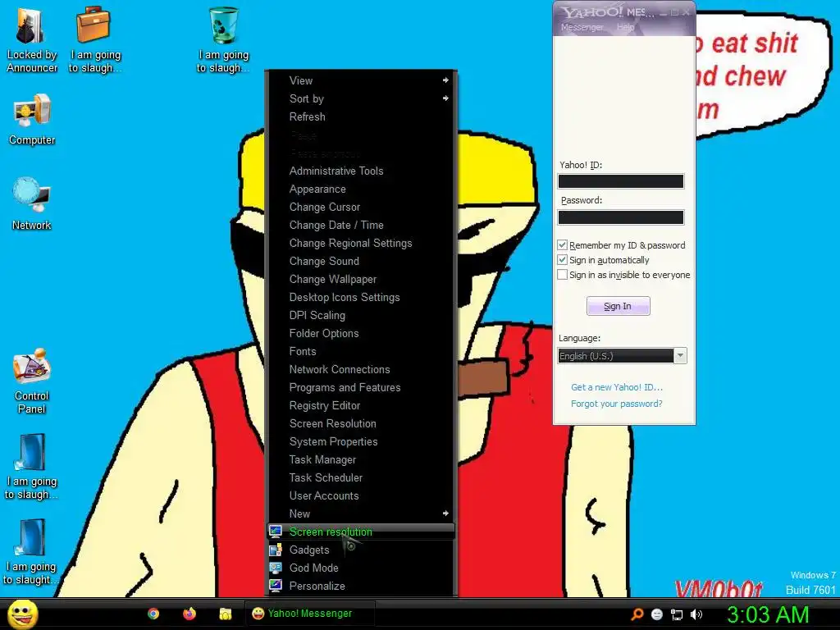840x630 pixels.
Task: Open the Control Panel desktop icon
Action: click(32, 381)
